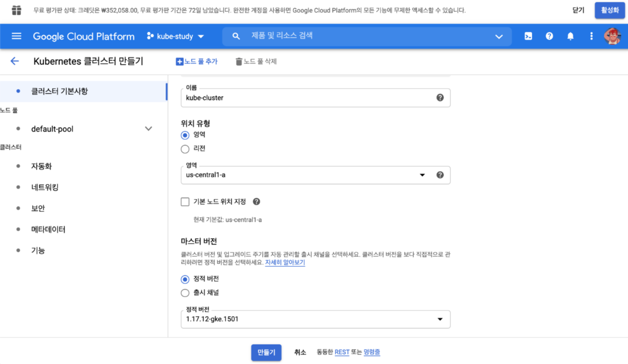Select the 리전 location type radio
The width and height of the screenshot is (628, 364).
[x=185, y=149]
